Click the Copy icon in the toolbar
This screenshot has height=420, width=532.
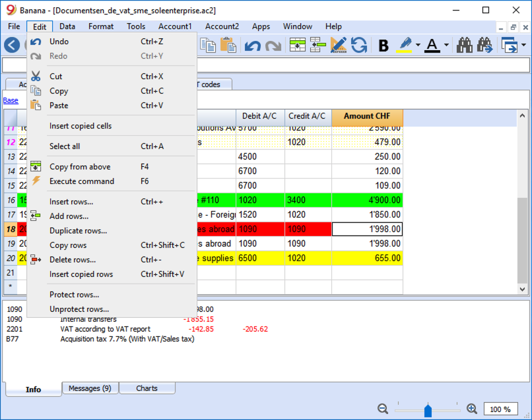pos(208,45)
